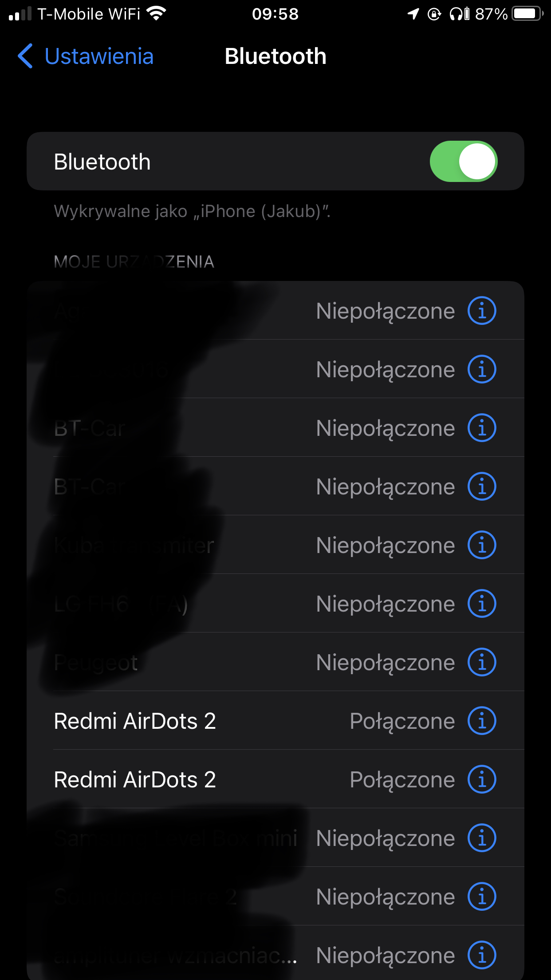Connect to the Peugeot device

click(x=275, y=662)
